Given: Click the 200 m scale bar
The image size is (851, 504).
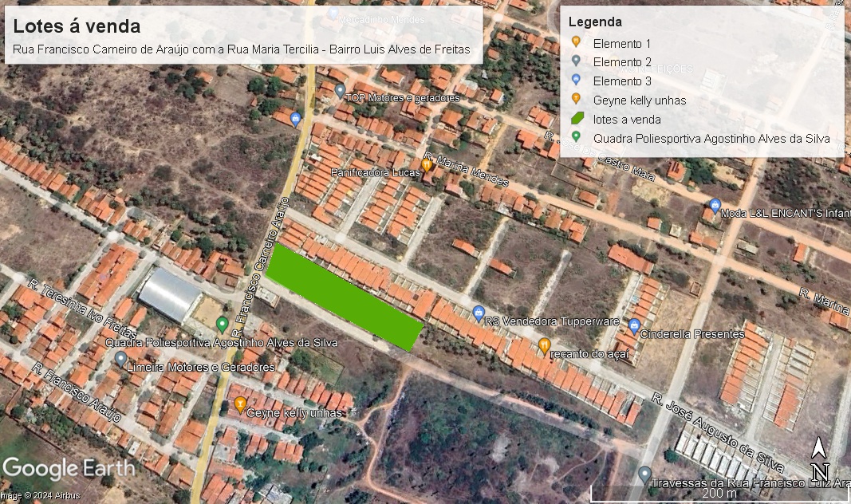Looking at the screenshot, I should pyautogui.click(x=719, y=493).
